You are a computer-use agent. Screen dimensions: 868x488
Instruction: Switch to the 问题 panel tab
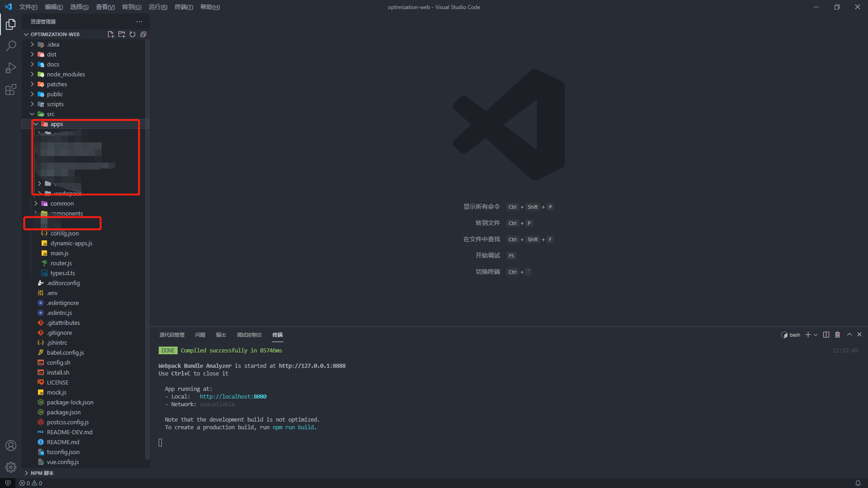200,335
